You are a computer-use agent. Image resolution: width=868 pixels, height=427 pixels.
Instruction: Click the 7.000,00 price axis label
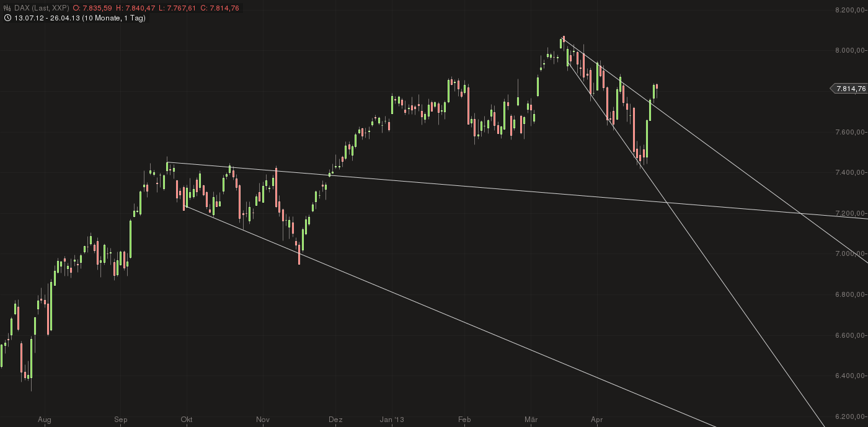pyautogui.click(x=851, y=253)
